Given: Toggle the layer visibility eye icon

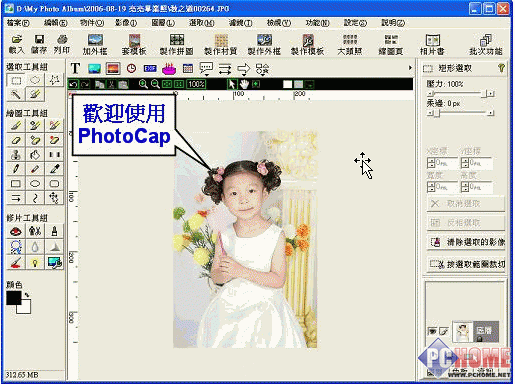Looking at the screenshot, I should point(432,331).
